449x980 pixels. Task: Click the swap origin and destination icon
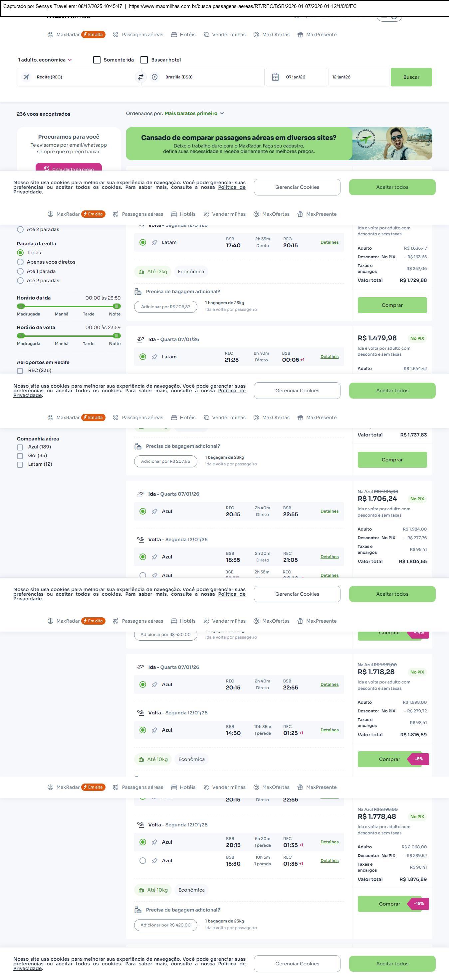140,77
